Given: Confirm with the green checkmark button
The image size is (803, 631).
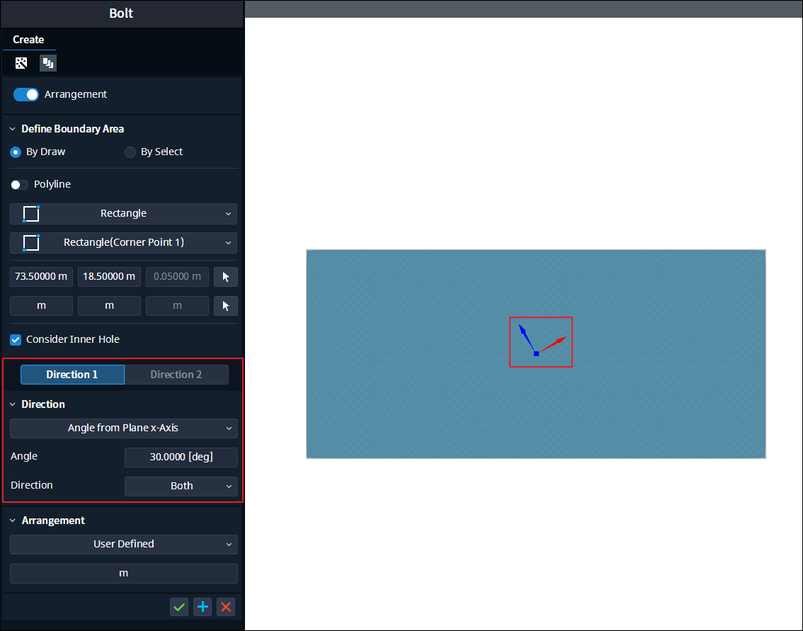Looking at the screenshot, I should 179,607.
